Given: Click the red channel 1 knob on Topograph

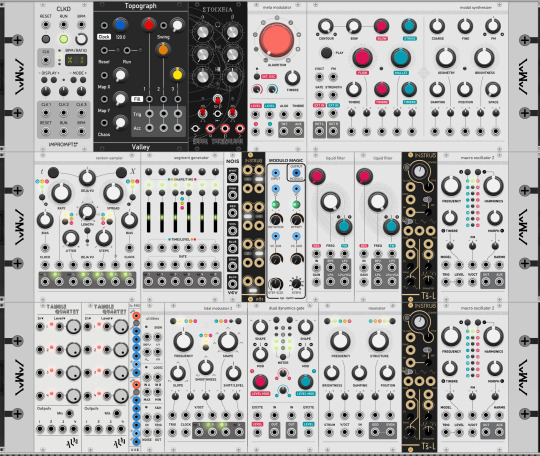Looking at the screenshot, I should click(x=149, y=24).
